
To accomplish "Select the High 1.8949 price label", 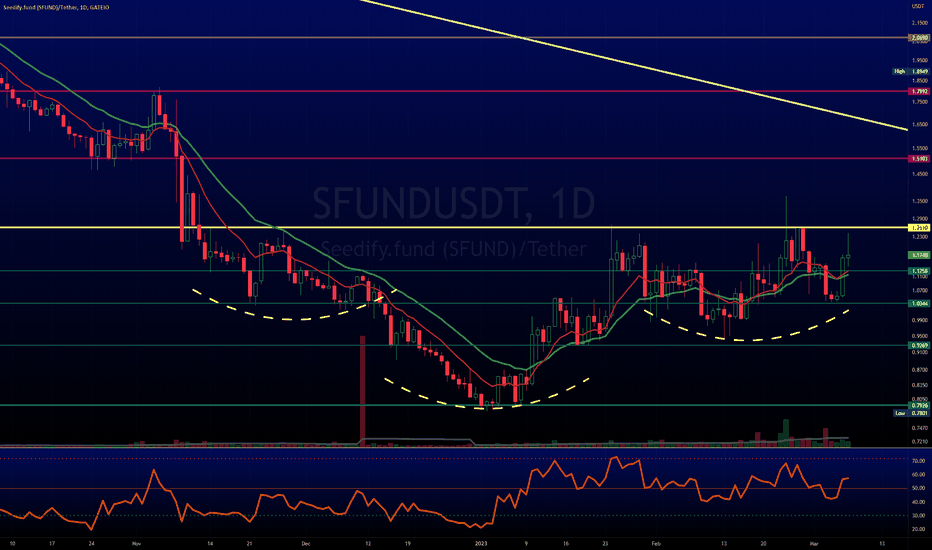I will tap(911, 71).
